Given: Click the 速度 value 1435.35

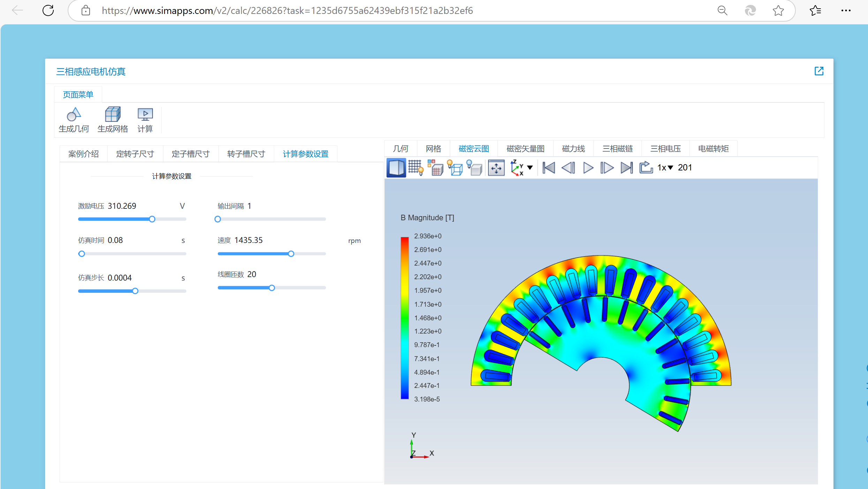Looking at the screenshot, I should (x=249, y=240).
